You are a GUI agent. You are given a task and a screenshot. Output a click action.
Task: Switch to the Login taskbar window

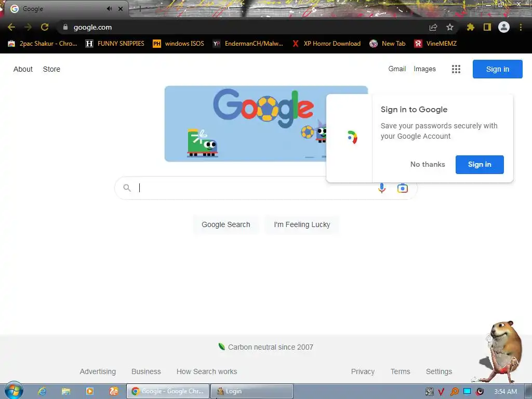coord(252,391)
